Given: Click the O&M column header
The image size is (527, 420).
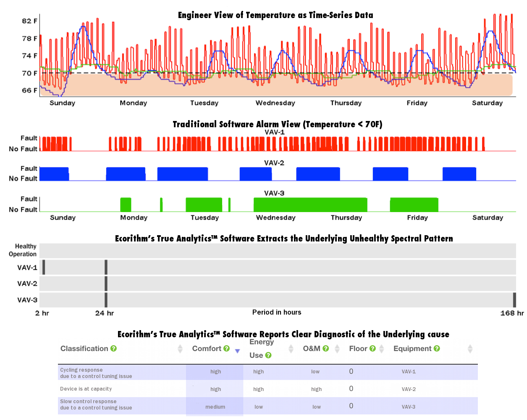Looking at the screenshot, I should tap(312, 349).
